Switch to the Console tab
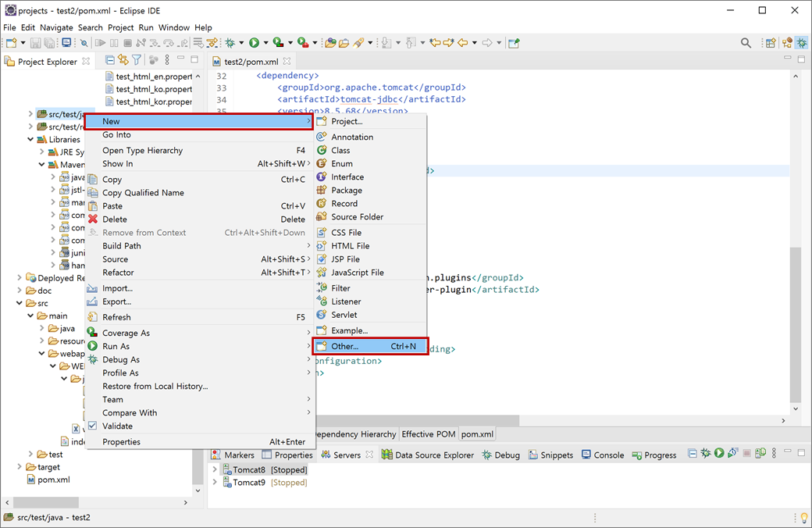The image size is (812, 528). [x=603, y=455]
